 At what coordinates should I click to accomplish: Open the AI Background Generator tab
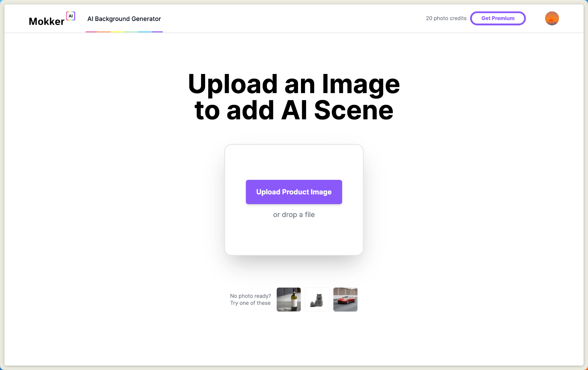pos(124,19)
